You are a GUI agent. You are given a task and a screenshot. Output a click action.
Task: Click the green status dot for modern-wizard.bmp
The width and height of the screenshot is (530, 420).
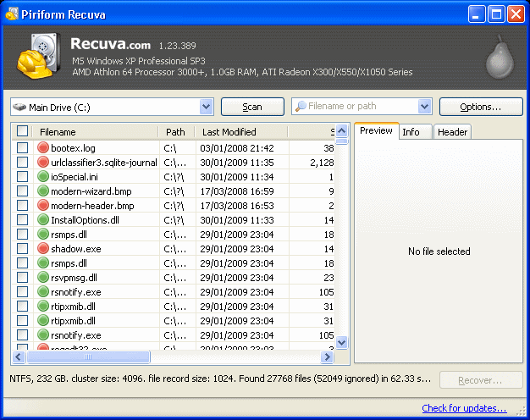pos(43,191)
